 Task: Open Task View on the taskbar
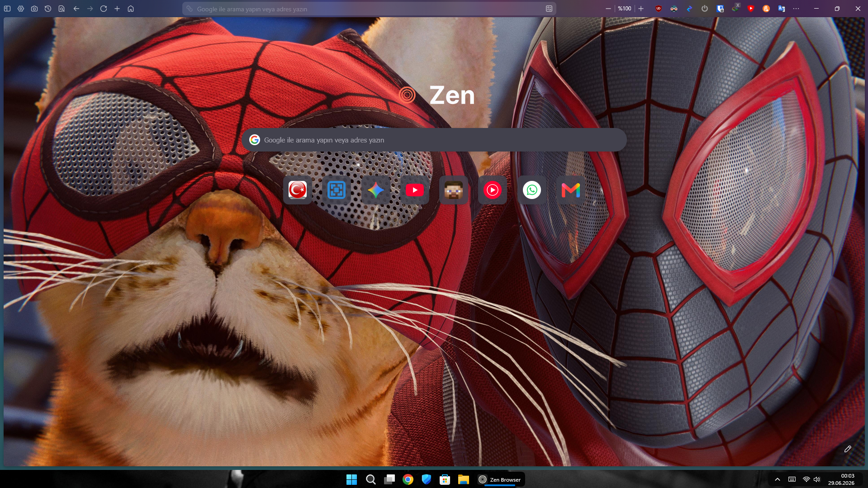pos(389,479)
